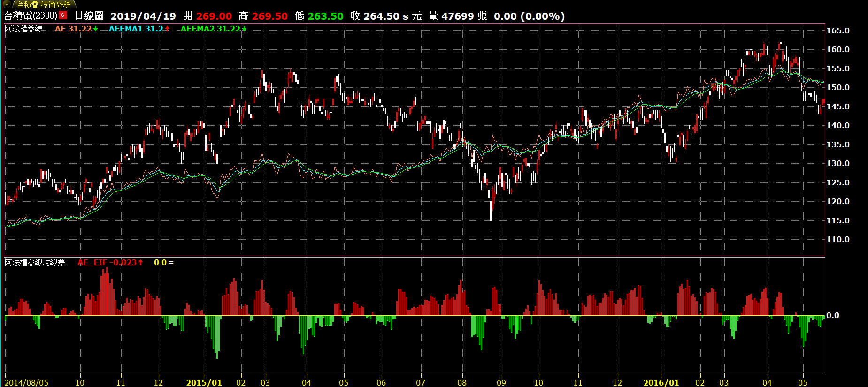Click the 台積電(2330) stock name

click(31, 15)
